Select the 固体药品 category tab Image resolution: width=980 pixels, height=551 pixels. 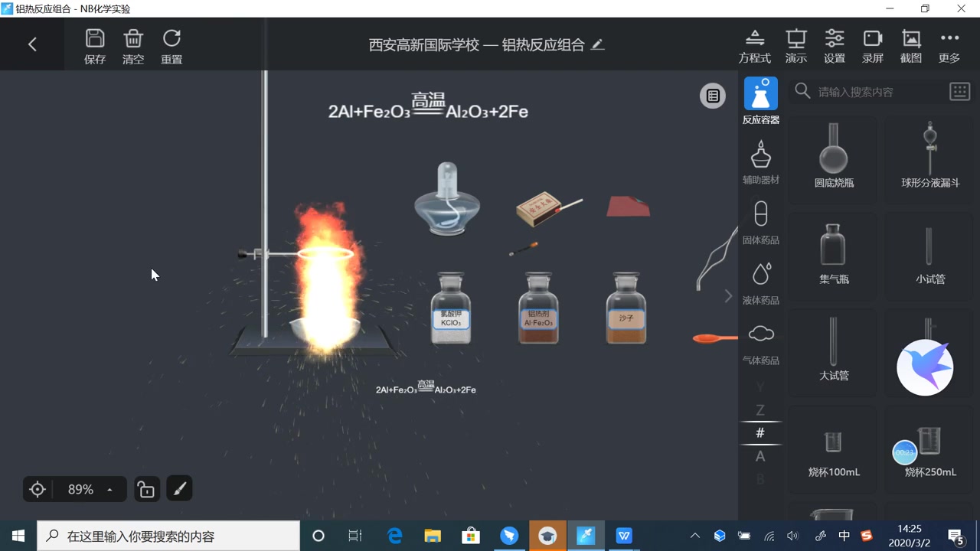(x=760, y=223)
